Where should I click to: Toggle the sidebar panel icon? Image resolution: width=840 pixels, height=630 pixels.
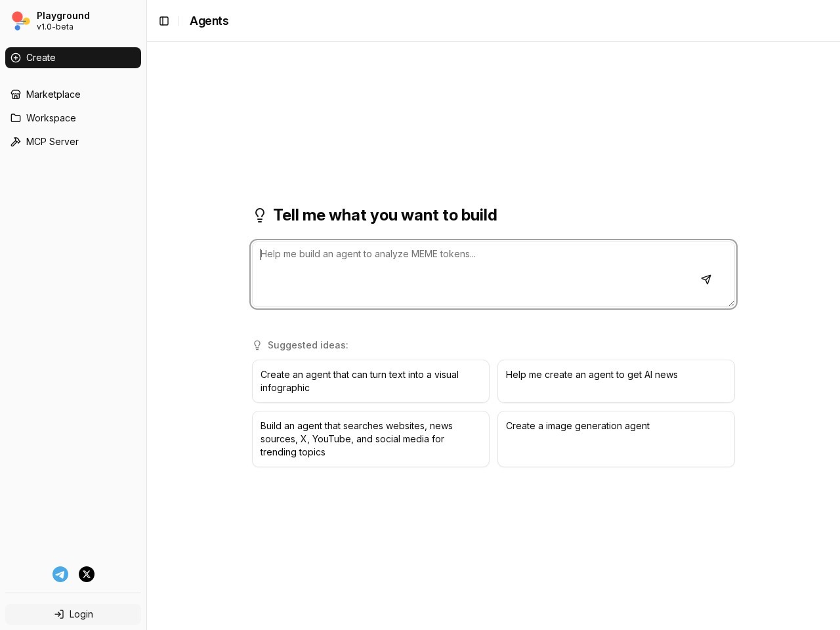coord(164,21)
